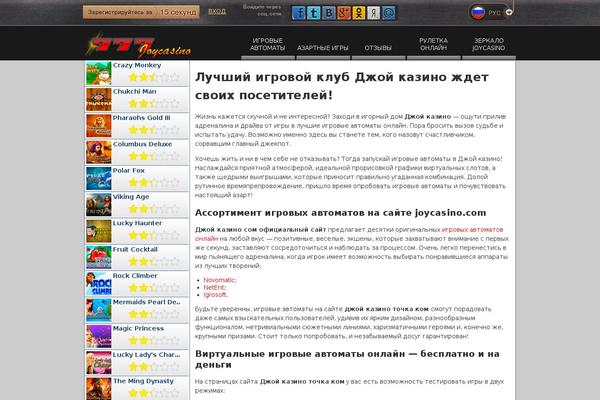600x400 pixels.
Task: Open the Novomatic link in the list
Action: tap(220, 280)
